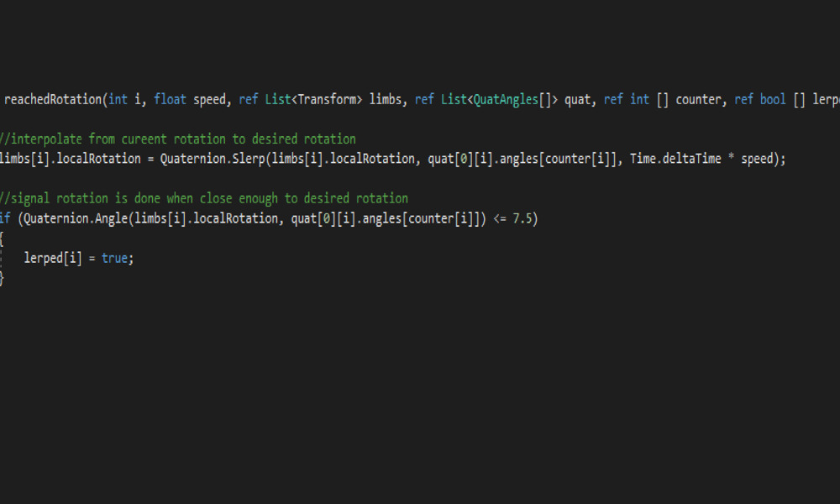Click the 'true' keyword
This screenshot has height=504, width=840.
[x=114, y=258]
